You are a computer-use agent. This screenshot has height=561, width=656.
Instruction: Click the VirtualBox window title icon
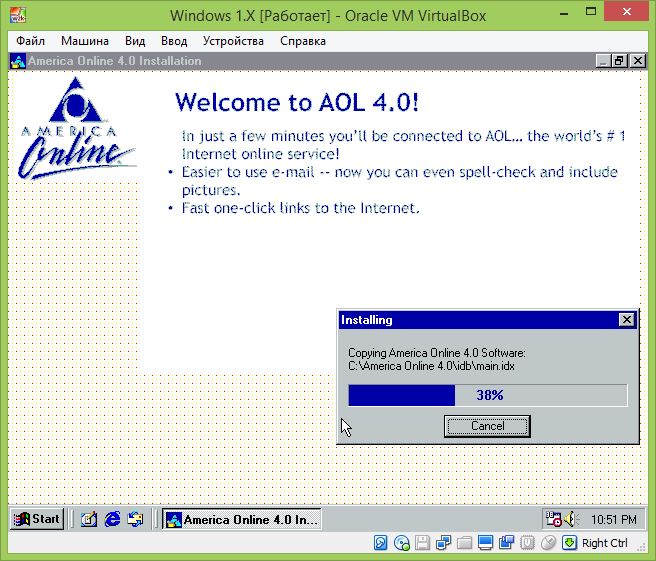tap(18, 15)
